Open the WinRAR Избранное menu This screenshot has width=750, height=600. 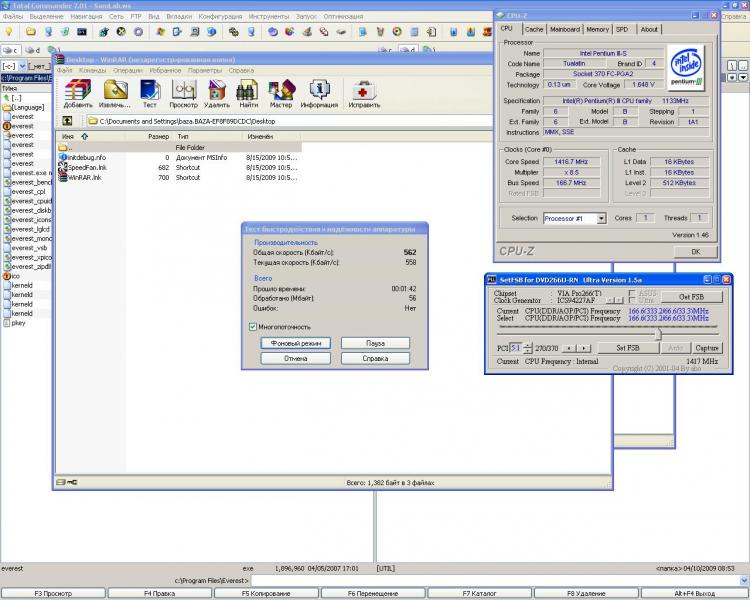pos(165,70)
